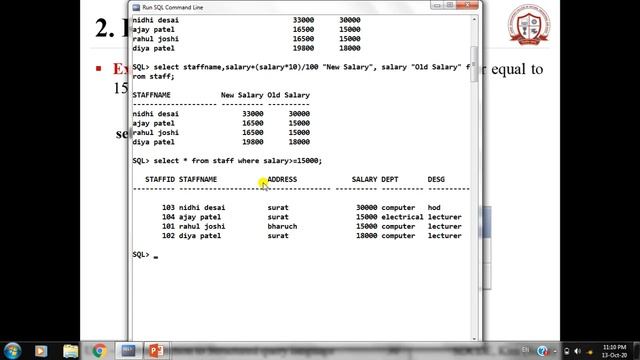Viewport: 640px width, 360px height.
Task: Open the EN language indicator in tray
Action: [525, 350]
